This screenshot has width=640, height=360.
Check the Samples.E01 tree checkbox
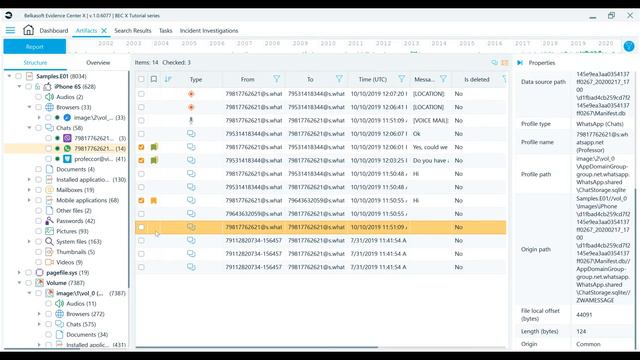point(18,76)
